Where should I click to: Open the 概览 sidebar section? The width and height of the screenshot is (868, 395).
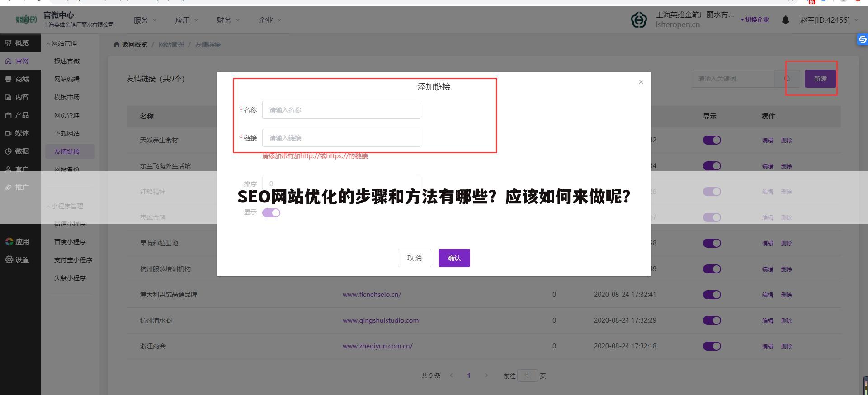[x=17, y=43]
